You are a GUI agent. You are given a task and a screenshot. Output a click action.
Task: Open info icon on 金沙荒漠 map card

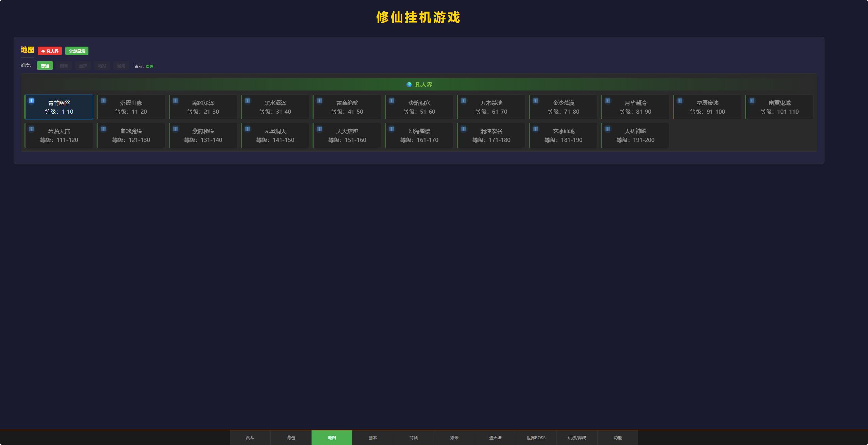point(536,101)
